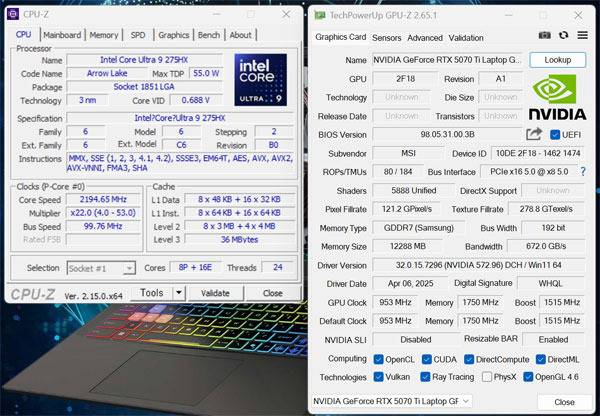This screenshot has width=600, height=416.
Task: Open the Tools dropdown arrow in CPU-Z
Action: (x=180, y=293)
